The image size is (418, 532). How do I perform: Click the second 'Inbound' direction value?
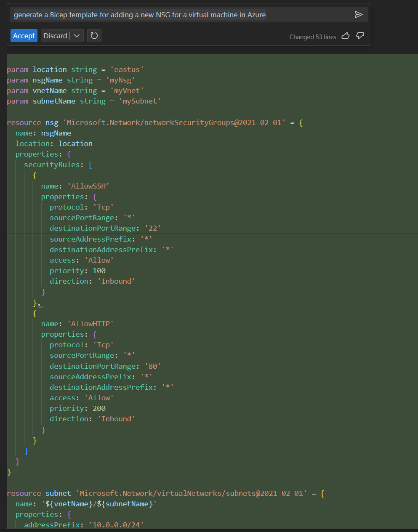(x=116, y=419)
